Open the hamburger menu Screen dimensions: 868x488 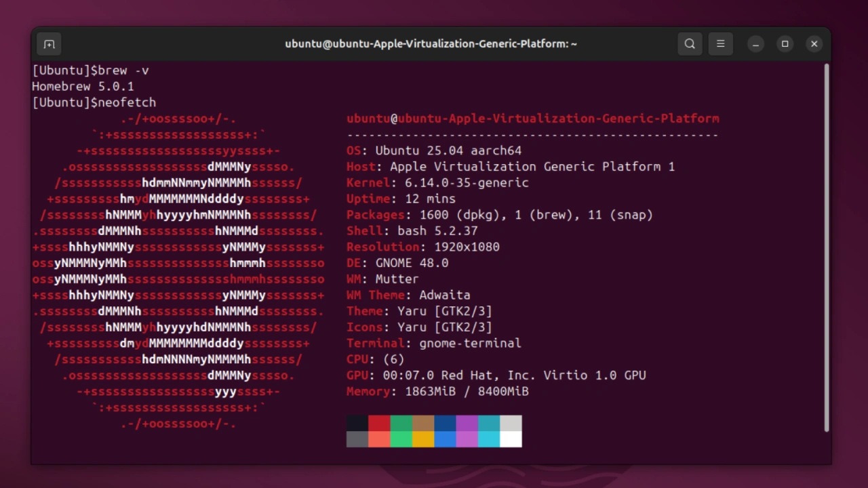tap(720, 43)
